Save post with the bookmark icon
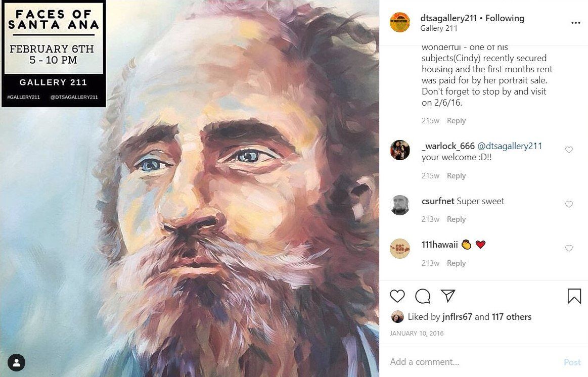 pos(574,296)
